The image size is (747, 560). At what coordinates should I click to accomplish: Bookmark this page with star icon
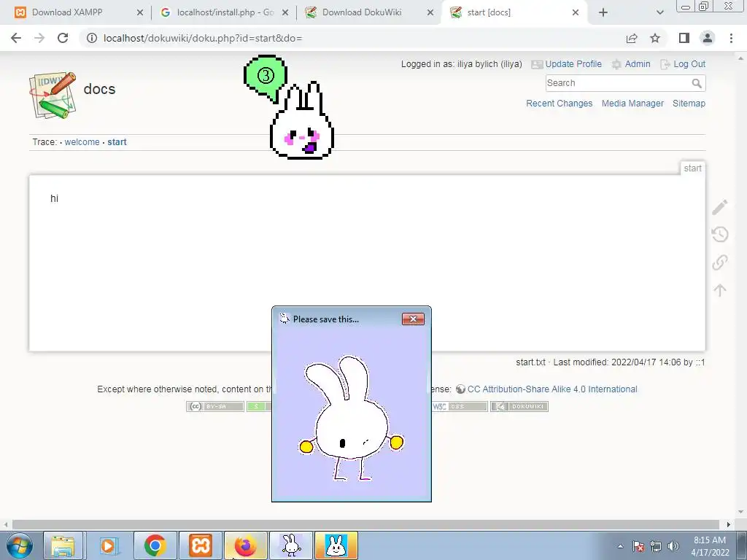[x=655, y=38]
